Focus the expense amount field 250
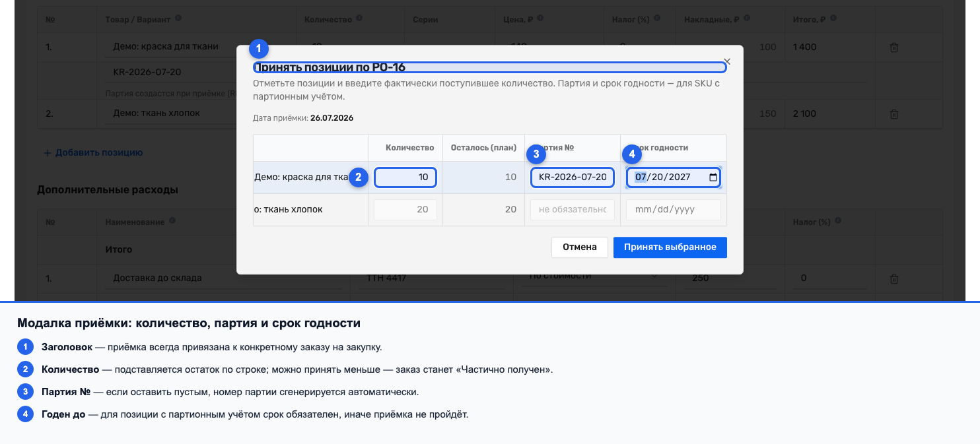 click(731, 278)
